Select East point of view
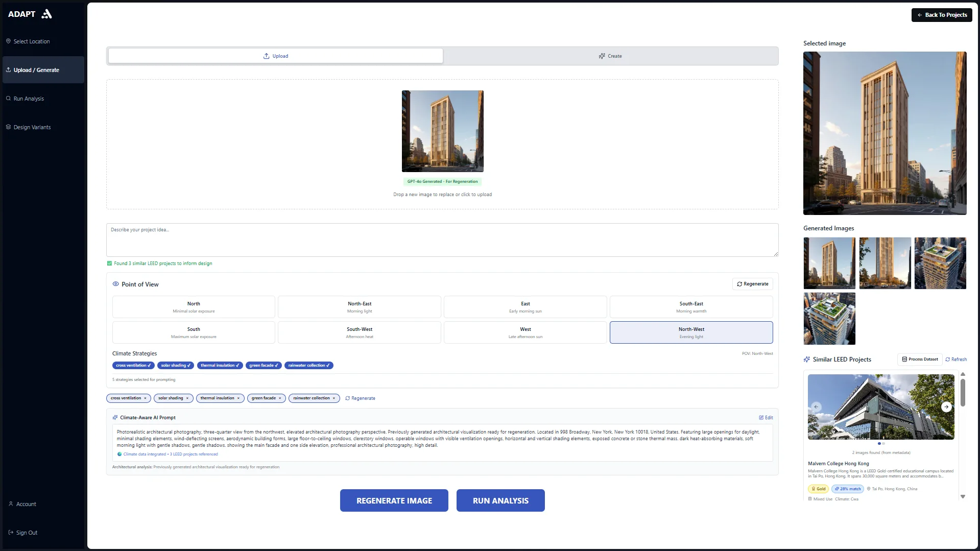Image resolution: width=980 pixels, height=551 pixels. 525,307
